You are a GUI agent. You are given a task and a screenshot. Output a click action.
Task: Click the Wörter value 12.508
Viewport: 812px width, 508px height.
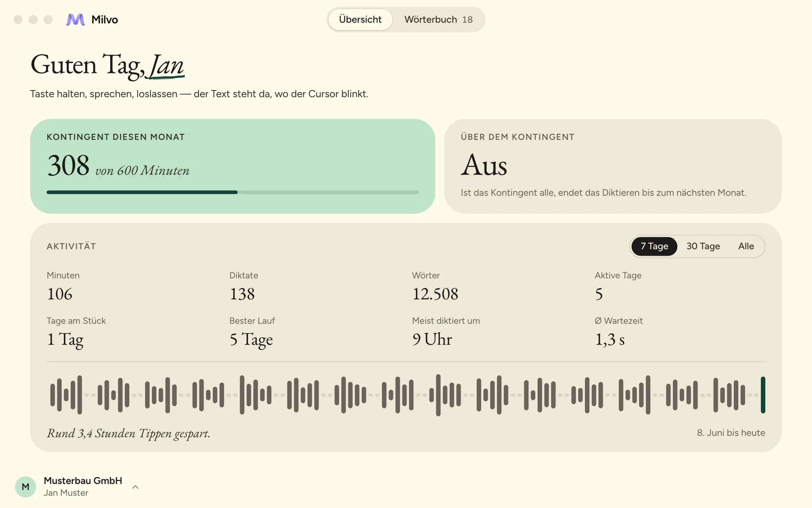coord(435,294)
